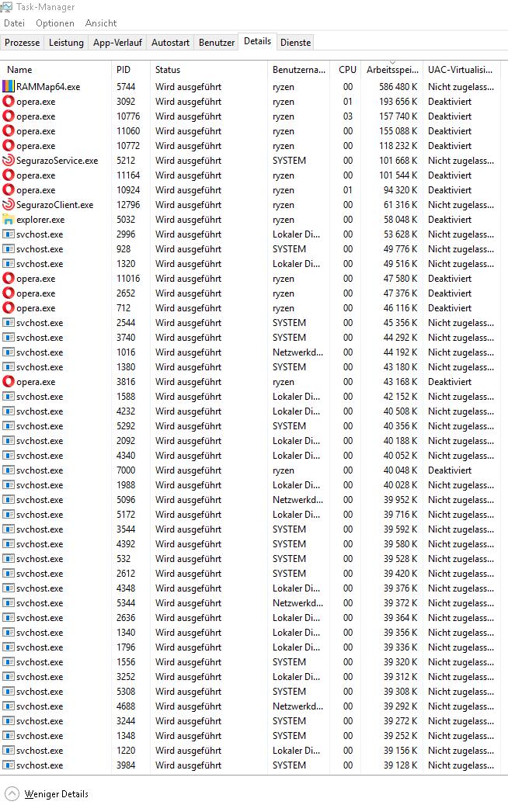Click svchost icon of PID 3984 row
Viewport: 508px width, 812px height.
pos(9,765)
